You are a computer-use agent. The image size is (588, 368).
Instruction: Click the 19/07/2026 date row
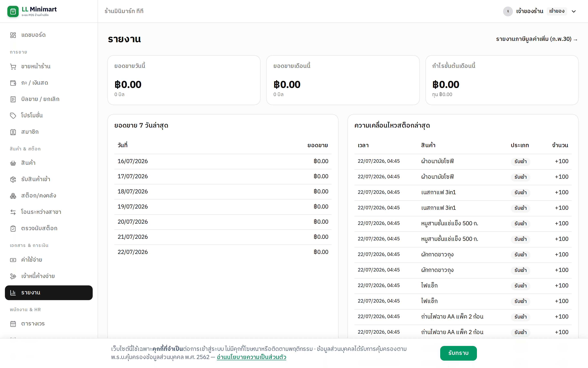click(223, 207)
